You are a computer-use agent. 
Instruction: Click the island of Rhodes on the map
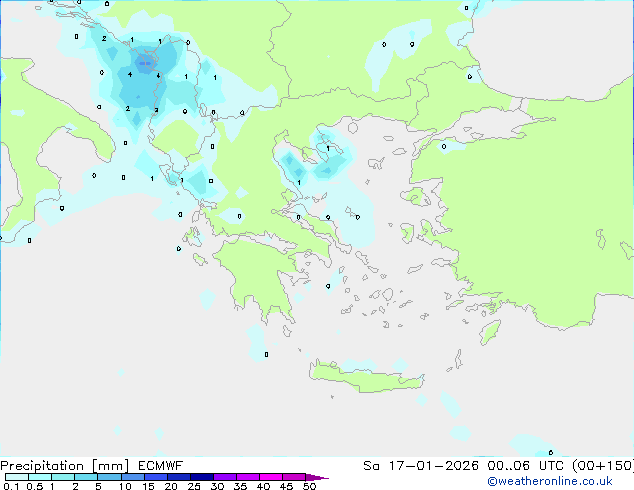[490, 332]
